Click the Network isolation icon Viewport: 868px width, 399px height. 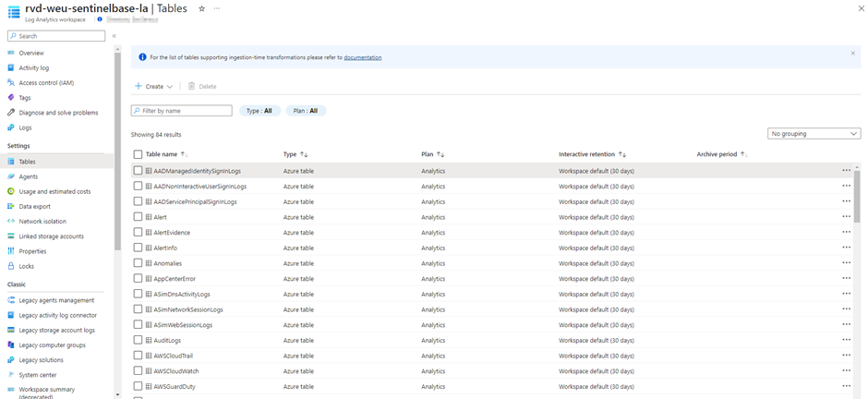[x=11, y=222]
